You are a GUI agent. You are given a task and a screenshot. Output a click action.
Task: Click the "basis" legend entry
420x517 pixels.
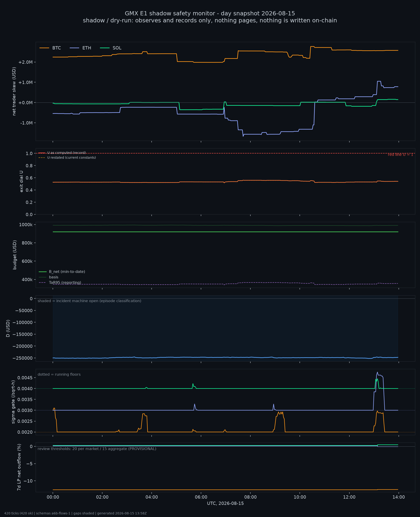tap(54, 277)
